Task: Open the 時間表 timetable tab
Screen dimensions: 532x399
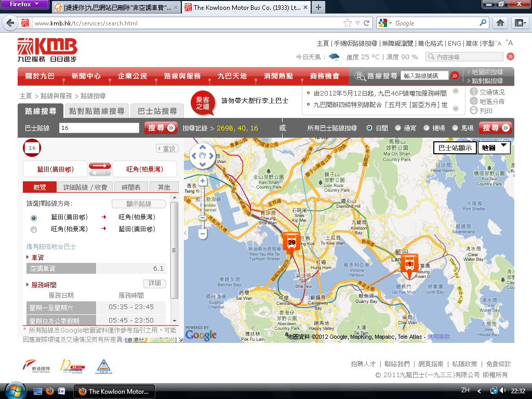Action: pyautogui.click(x=131, y=187)
